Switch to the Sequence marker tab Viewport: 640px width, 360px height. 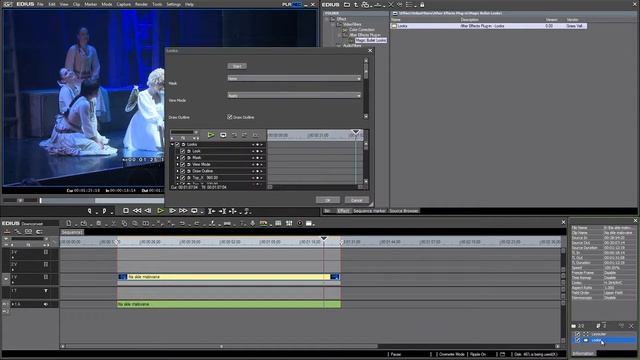click(369, 211)
